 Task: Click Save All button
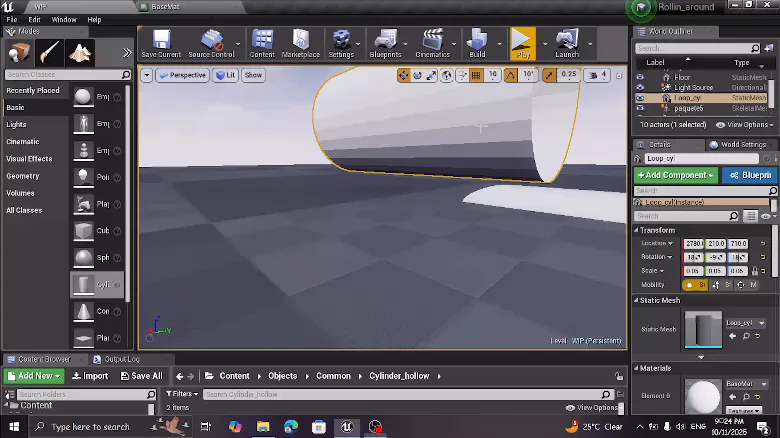(142, 376)
